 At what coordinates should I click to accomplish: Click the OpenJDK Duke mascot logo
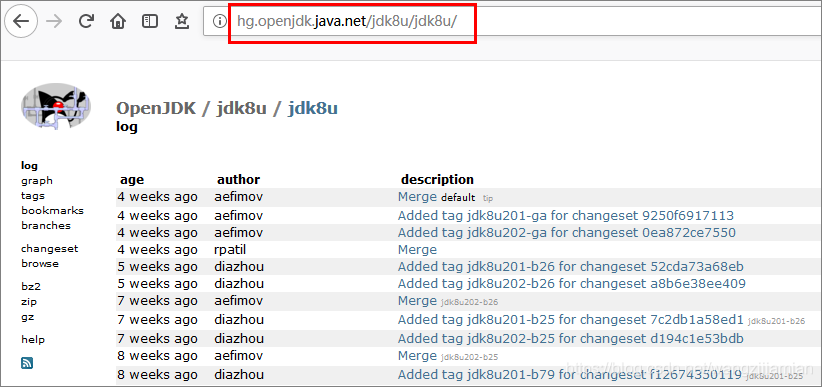[x=56, y=106]
